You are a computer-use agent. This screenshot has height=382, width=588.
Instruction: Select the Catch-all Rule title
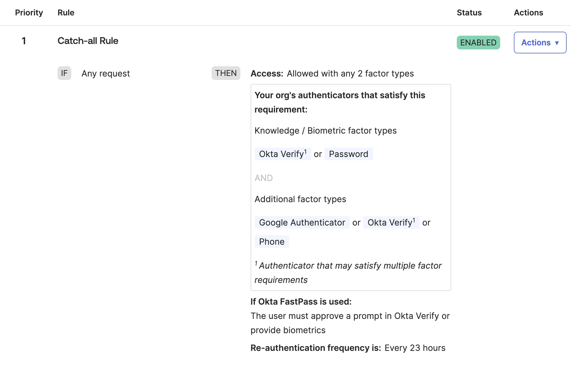(88, 41)
